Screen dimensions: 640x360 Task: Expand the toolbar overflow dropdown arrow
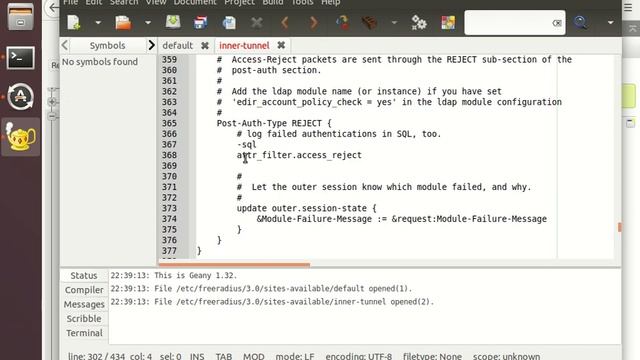610,23
